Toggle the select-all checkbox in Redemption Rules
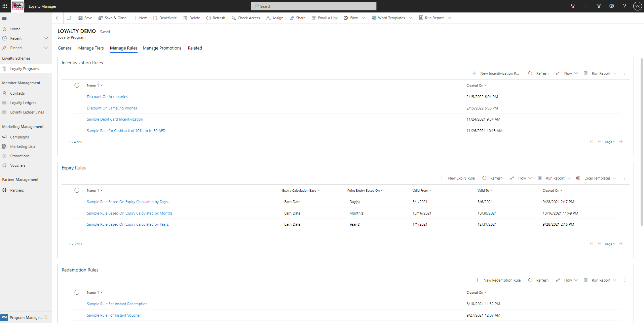Viewport: 644px width, 323px height. pyautogui.click(x=77, y=292)
